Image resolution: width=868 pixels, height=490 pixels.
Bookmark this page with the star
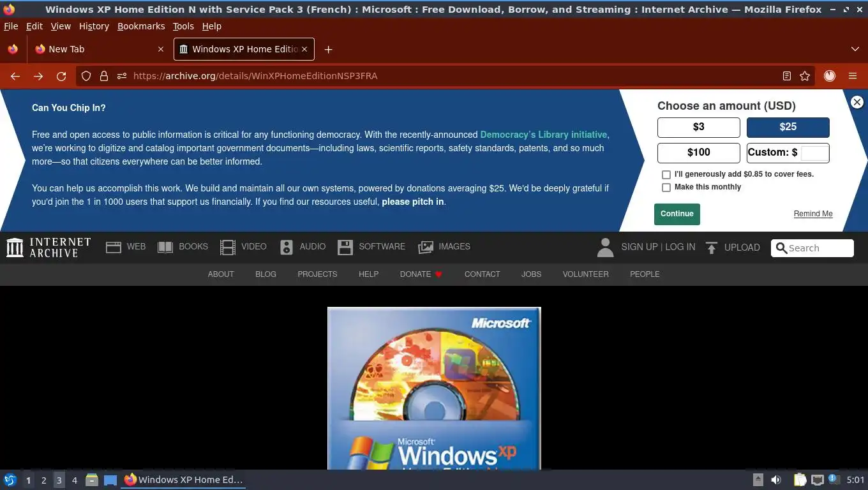[805, 76]
